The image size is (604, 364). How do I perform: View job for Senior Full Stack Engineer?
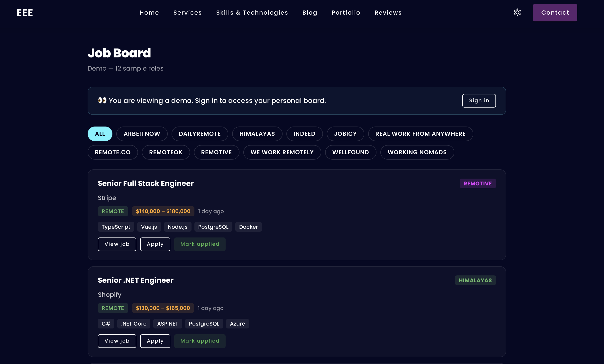(117, 244)
